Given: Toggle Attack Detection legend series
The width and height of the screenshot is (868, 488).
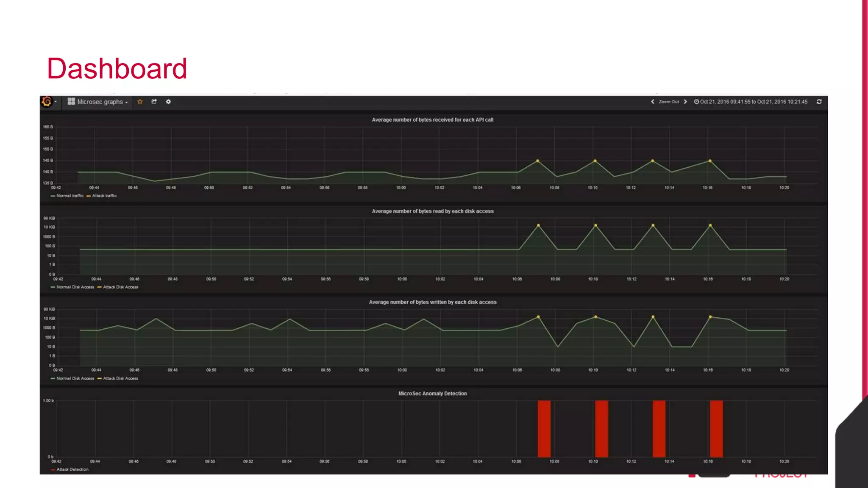Looking at the screenshot, I should [x=72, y=469].
